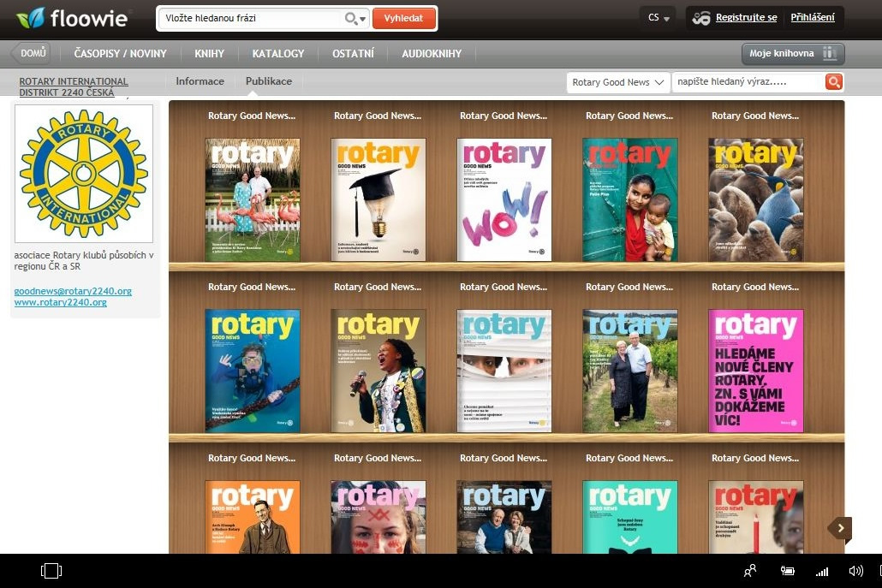Open the search options dropdown arrow
Screen dimensions: 882x588
pos(364,19)
